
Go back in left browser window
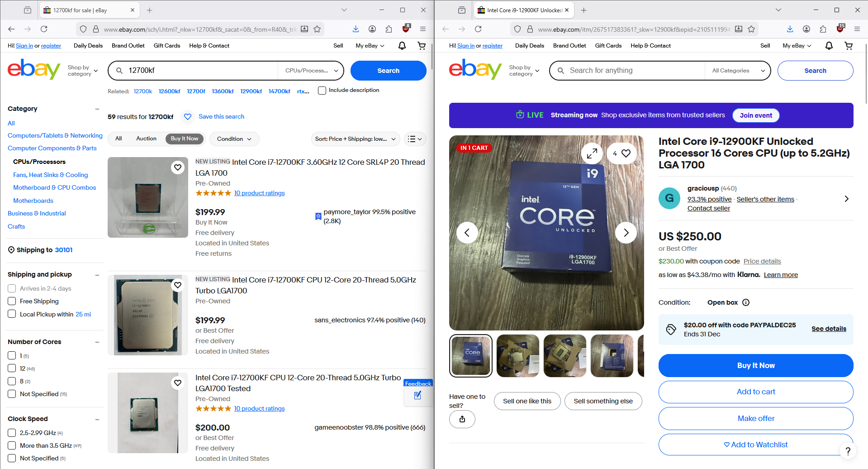click(x=11, y=29)
